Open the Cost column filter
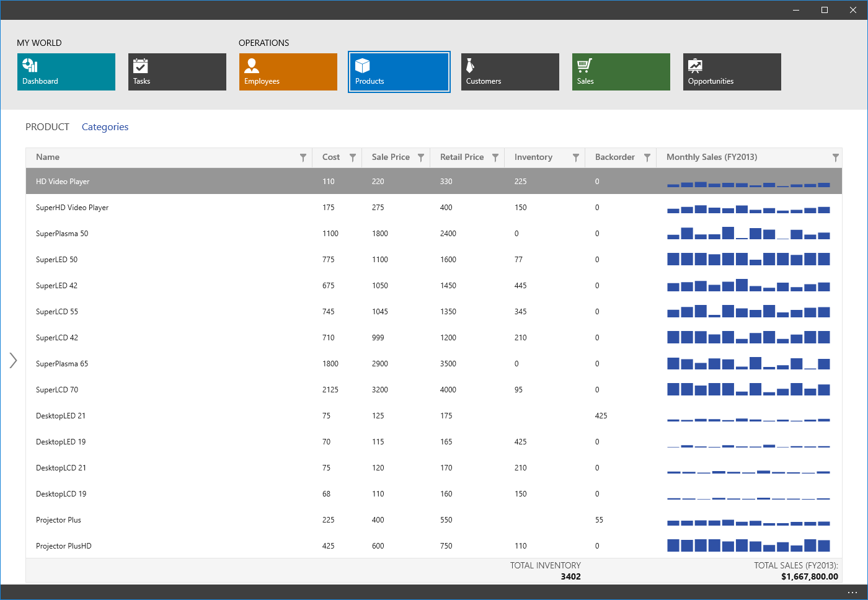 [x=353, y=157]
